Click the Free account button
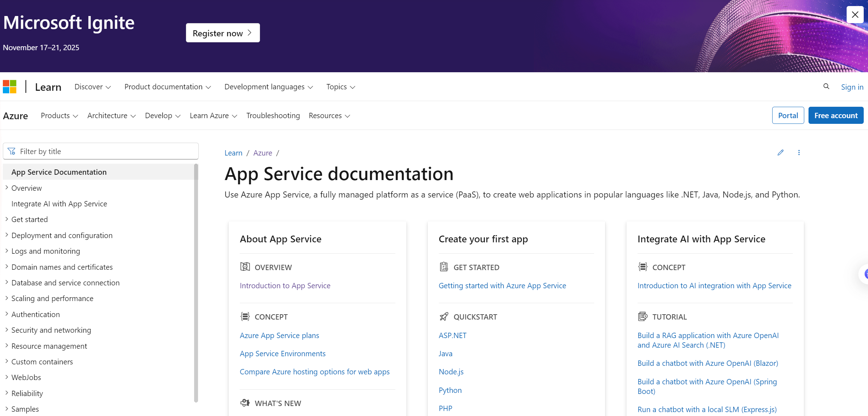 [836, 115]
